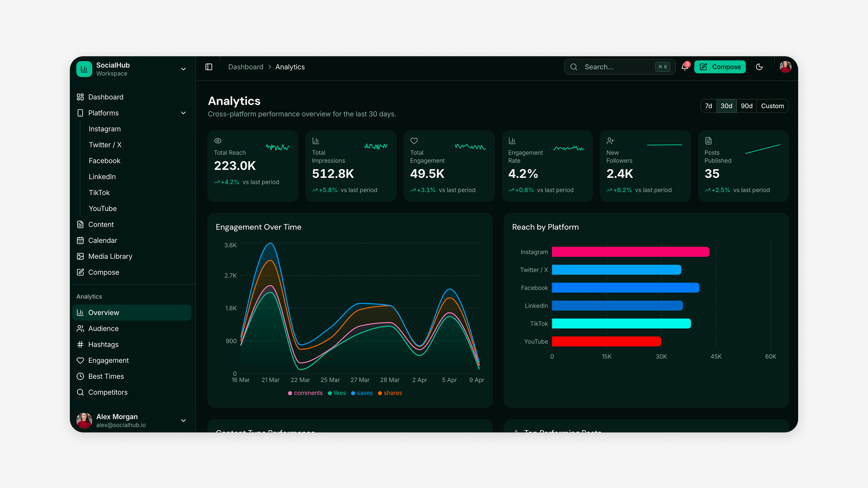Click the Media Library image icon

pos(80,256)
